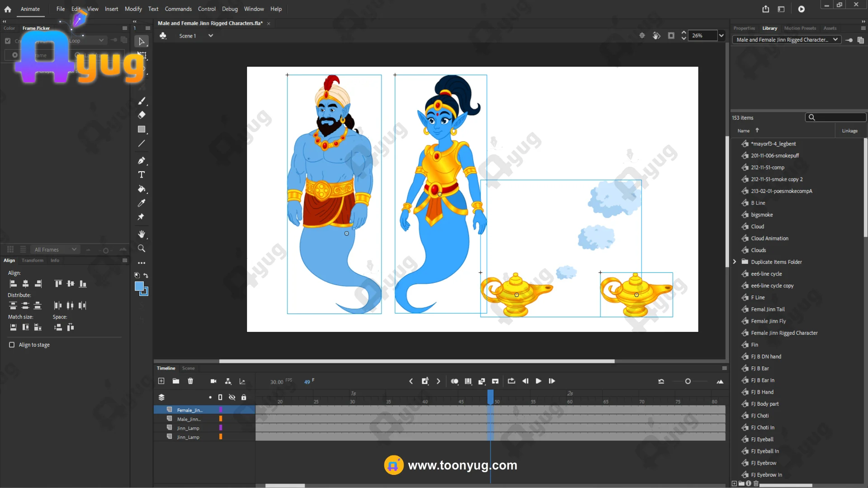The width and height of the screenshot is (868, 488).
Task: Select the Hand tool
Action: tap(142, 234)
